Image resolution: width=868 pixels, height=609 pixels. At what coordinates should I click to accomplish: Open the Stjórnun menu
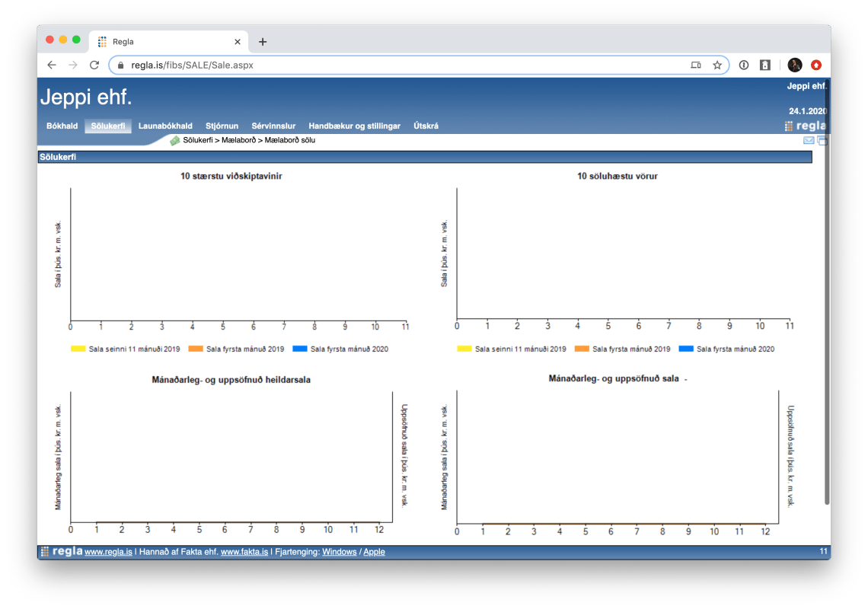(x=222, y=126)
